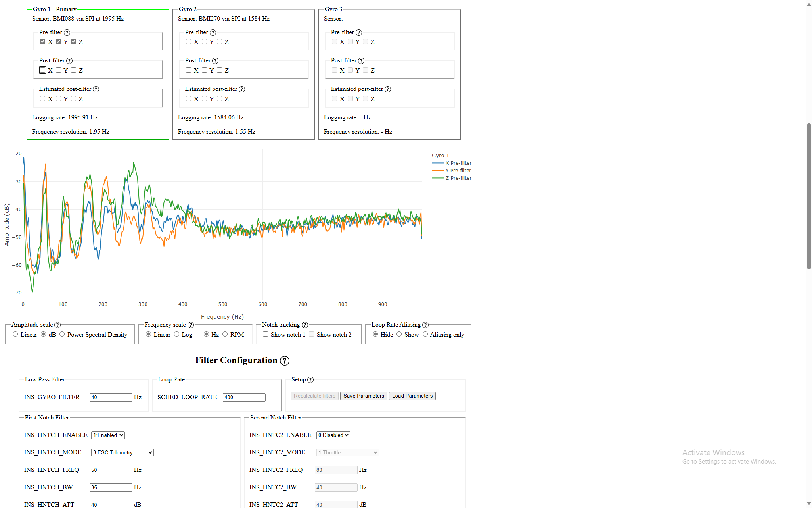Open help icon beside Gyro 2 Post-filter
This screenshot has height=508, width=812.
click(x=215, y=61)
